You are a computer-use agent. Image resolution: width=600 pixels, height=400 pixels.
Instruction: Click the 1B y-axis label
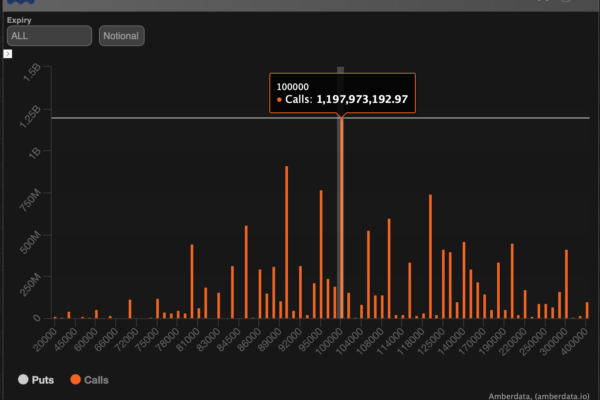coord(34,152)
